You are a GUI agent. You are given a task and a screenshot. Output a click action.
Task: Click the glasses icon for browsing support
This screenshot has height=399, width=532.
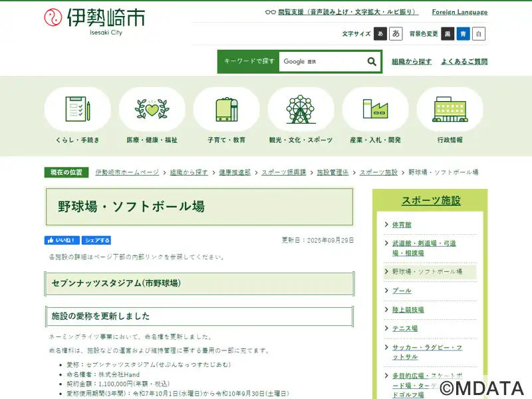[x=270, y=12]
